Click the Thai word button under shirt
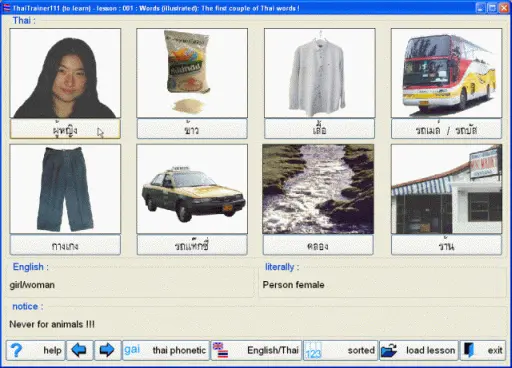The height and width of the screenshot is (368, 512). [x=320, y=129]
